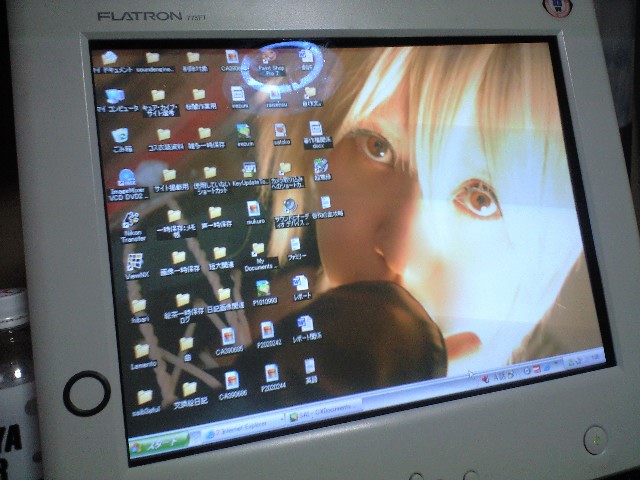Click the IME language bar in taskbar
This screenshot has height=480, width=640.
(x=499, y=377)
